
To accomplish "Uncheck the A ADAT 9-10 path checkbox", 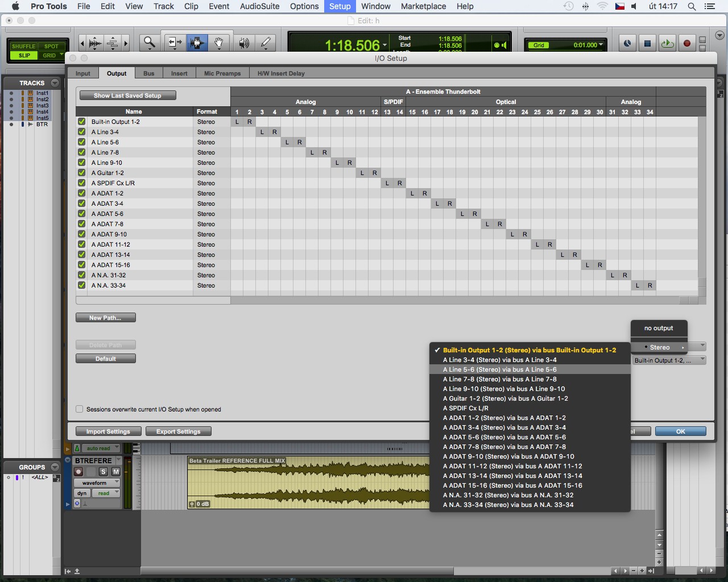I will (81, 234).
